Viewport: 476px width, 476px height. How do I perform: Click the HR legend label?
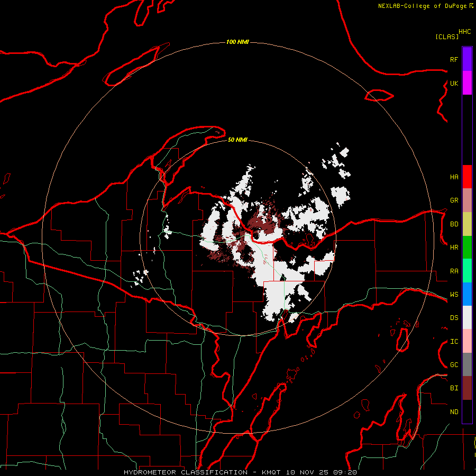coord(454,248)
